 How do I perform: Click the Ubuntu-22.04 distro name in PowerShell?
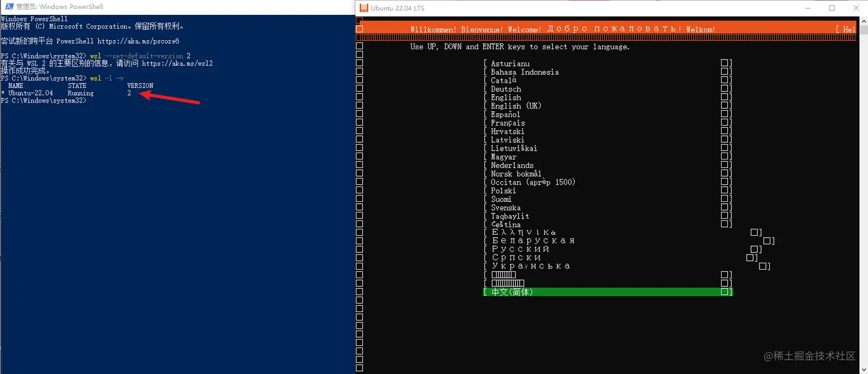[30, 93]
